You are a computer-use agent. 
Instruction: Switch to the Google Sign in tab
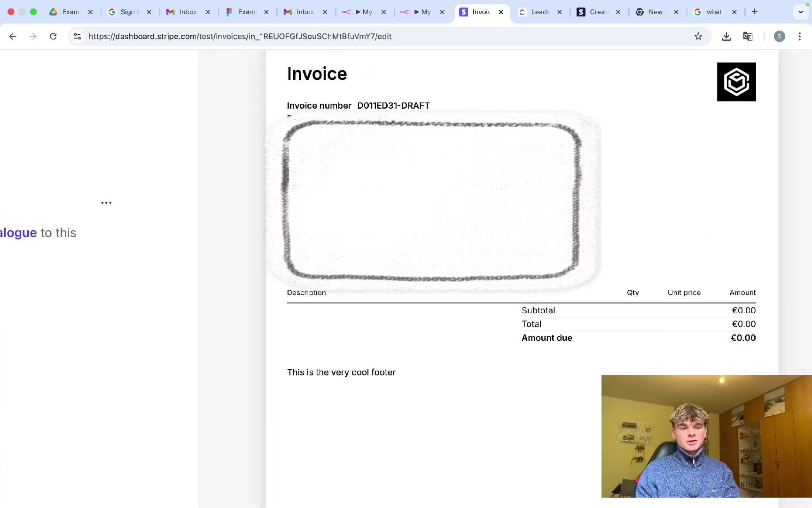click(127, 12)
